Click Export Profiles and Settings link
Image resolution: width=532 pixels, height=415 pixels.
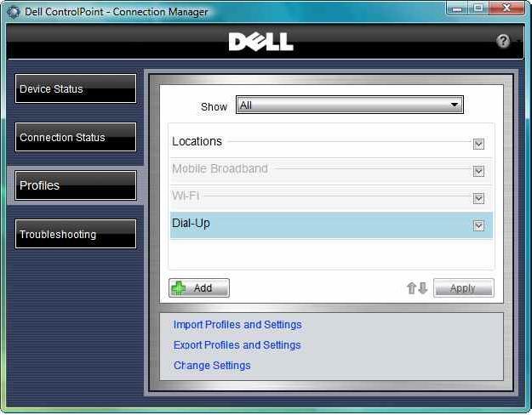237,345
